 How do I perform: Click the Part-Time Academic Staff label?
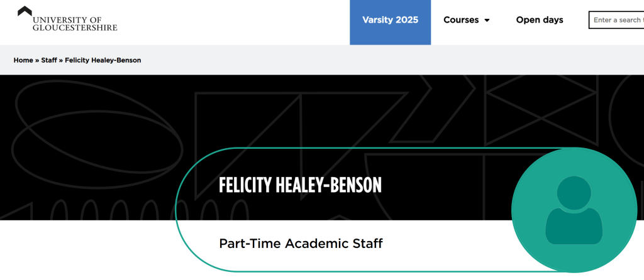[x=301, y=243]
